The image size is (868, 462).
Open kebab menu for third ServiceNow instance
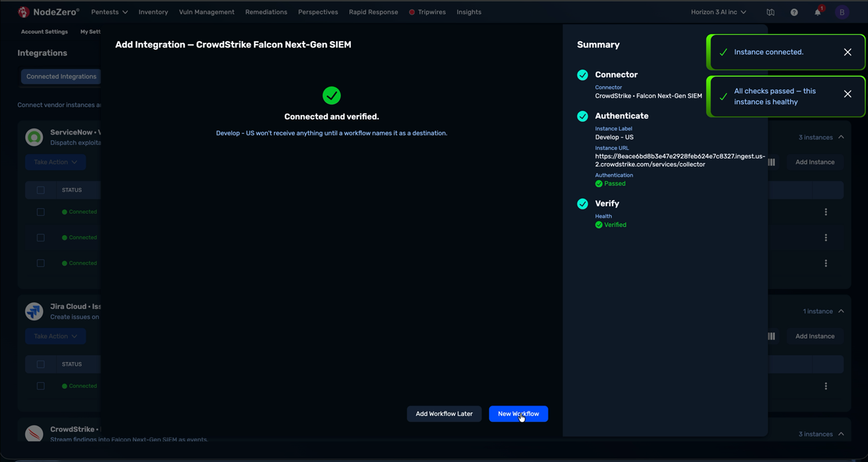826,263
